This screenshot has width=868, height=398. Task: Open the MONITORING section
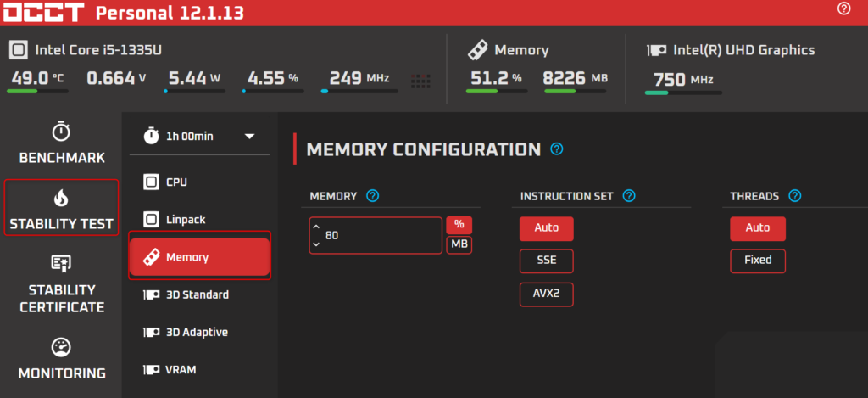coord(61,358)
